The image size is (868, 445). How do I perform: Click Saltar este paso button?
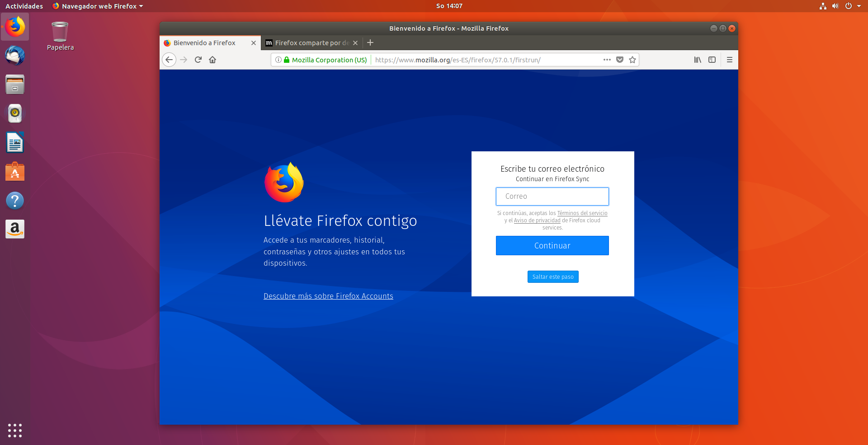coord(553,276)
